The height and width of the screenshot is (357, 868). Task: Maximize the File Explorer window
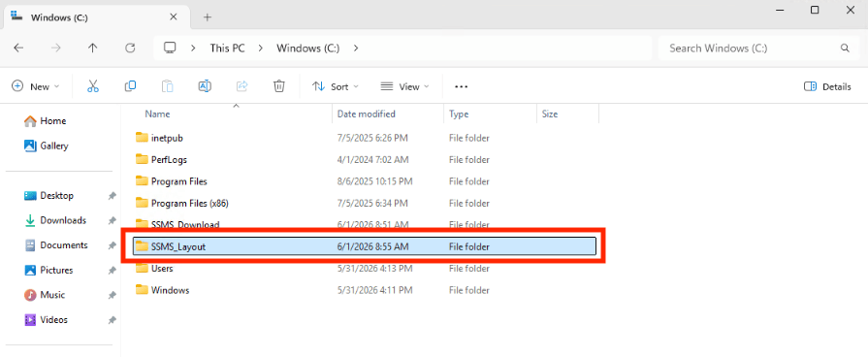(x=815, y=10)
